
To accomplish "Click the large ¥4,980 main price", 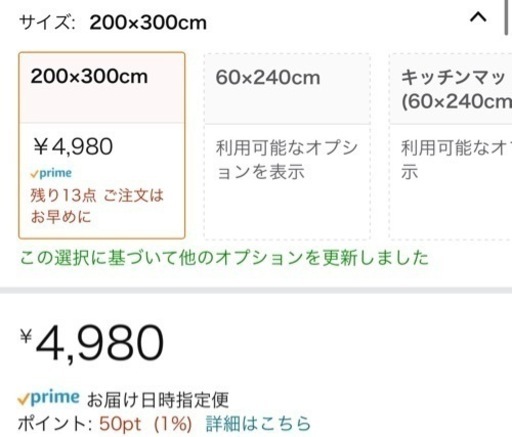I will point(92,343).
